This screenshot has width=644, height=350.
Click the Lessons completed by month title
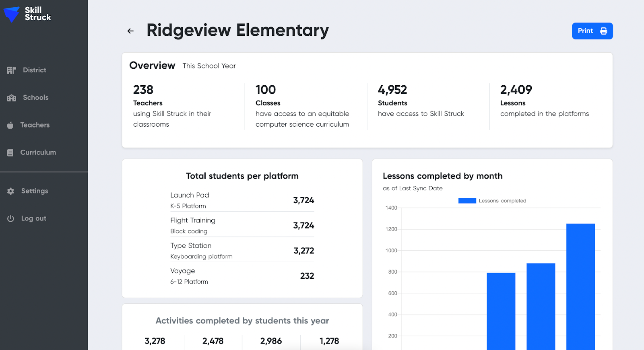pyautogui.click(x=443, y=176)
